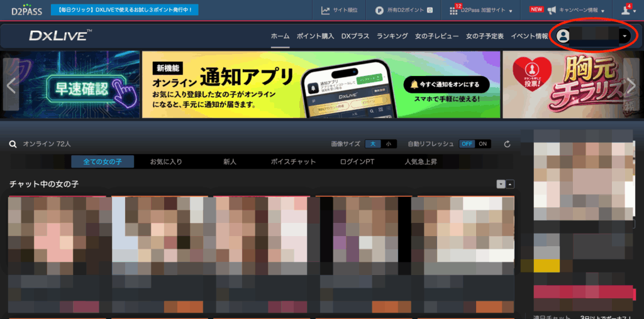
Task: Open ポイント購入 page
Action: [316, 36]
